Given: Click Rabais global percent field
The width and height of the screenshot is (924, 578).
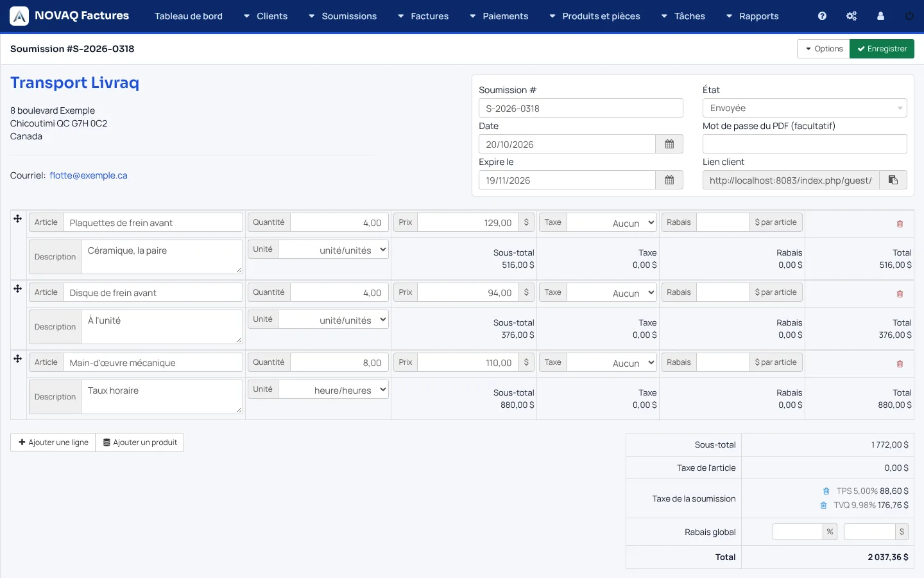Looking at the screenshot, I should (x=798, y=532).
